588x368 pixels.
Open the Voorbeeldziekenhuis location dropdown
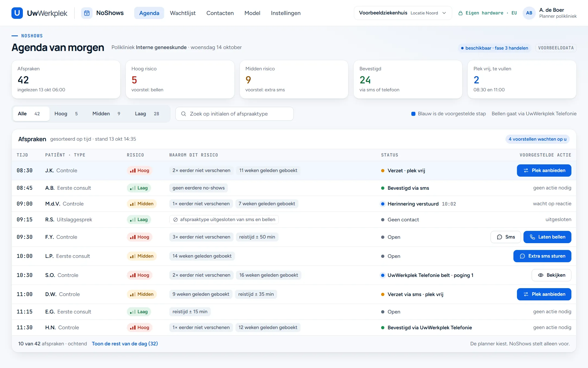coord(403,13)
